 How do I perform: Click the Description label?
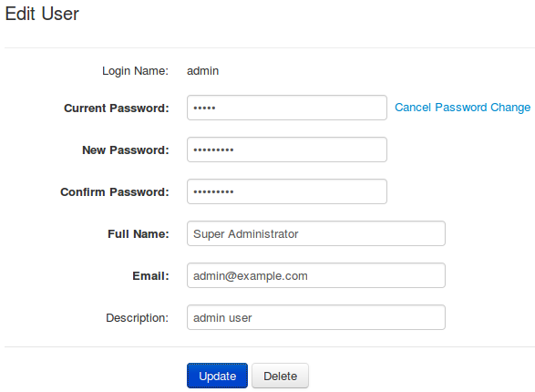(137, 318)
